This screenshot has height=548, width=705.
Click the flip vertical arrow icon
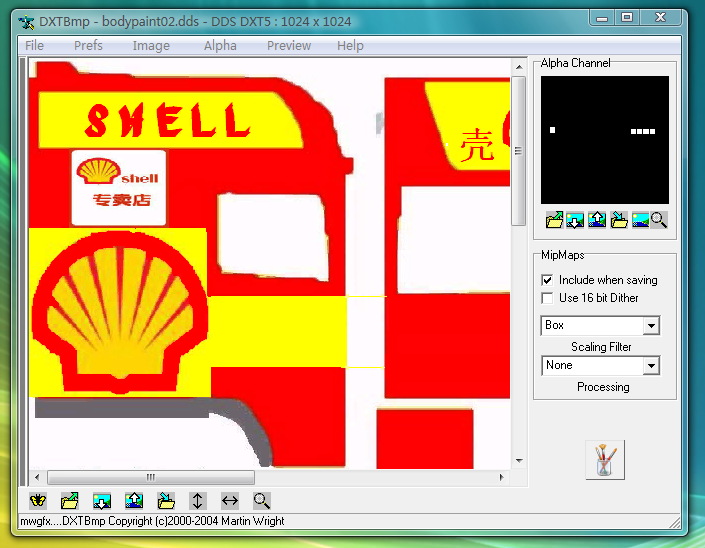(x=198, y=500)
